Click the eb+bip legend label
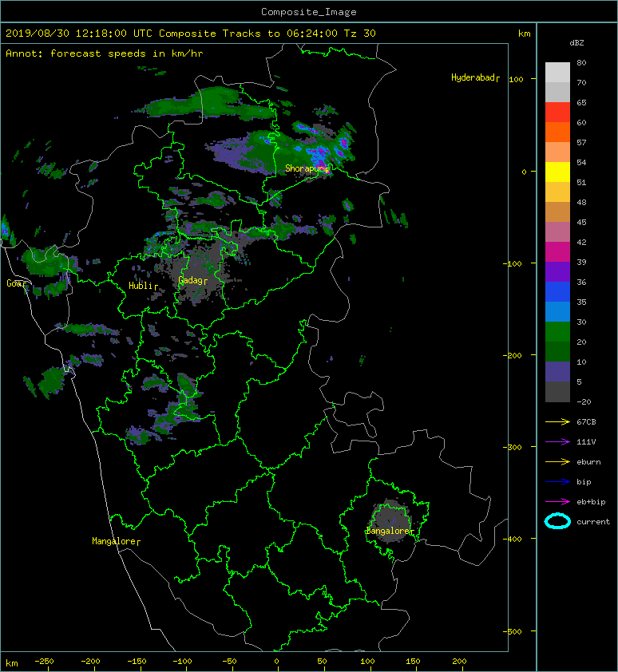Viewport: 618px width, 672px height. pyautogui.click(x=591, y=502)
